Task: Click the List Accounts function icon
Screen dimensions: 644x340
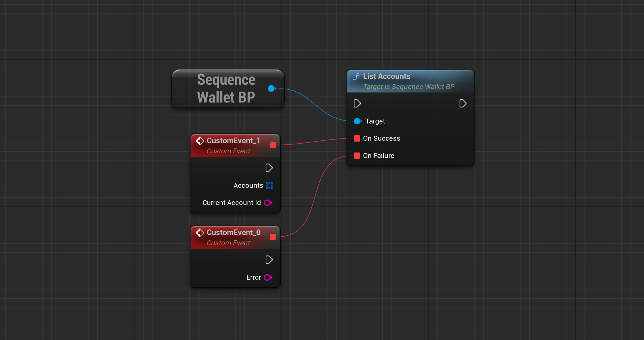Action: pyautogui.click(x=356, y=77)
